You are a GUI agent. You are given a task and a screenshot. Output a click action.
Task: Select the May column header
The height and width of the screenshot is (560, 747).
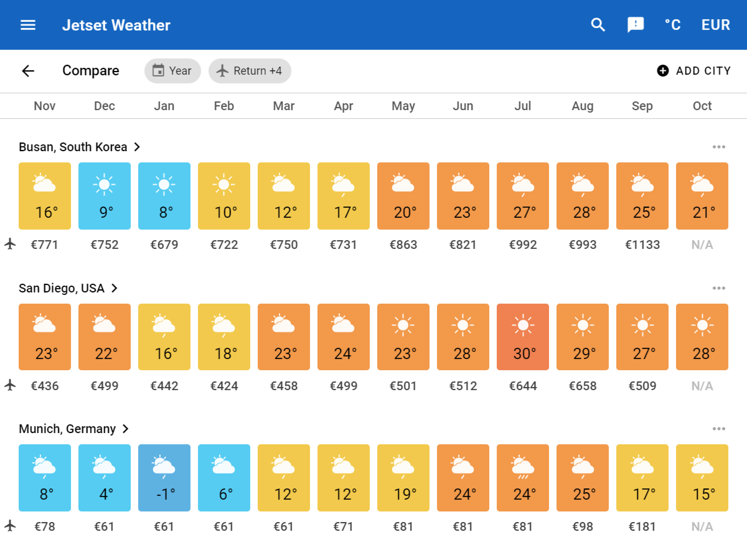[x=403, y=106]
